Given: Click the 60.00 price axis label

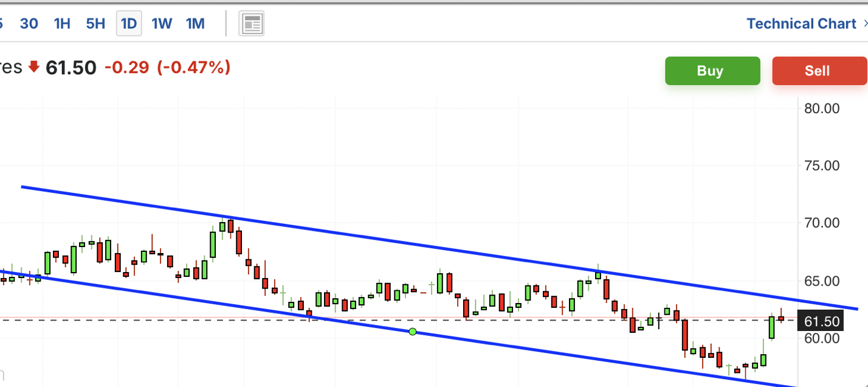Looking at the screenshot, I should coord(822,338).
